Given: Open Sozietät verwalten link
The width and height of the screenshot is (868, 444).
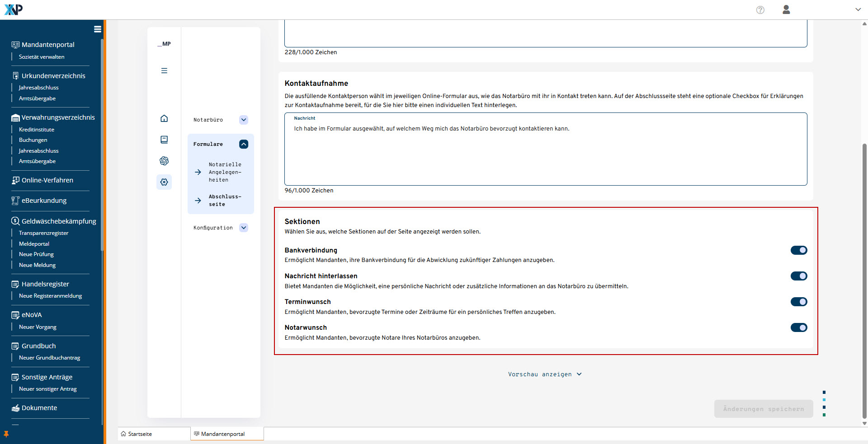Looking at the screenshot, I should coord(42,57).
